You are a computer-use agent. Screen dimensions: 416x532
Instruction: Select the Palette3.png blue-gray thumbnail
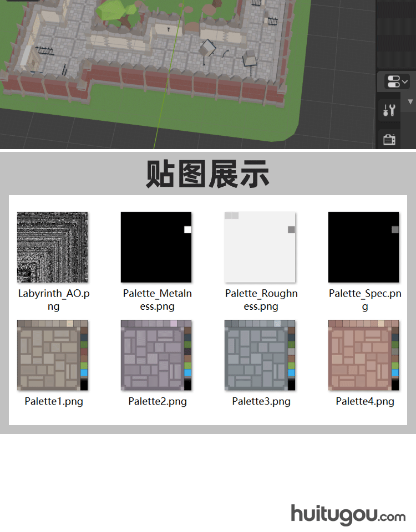click(x=260, y=355)
